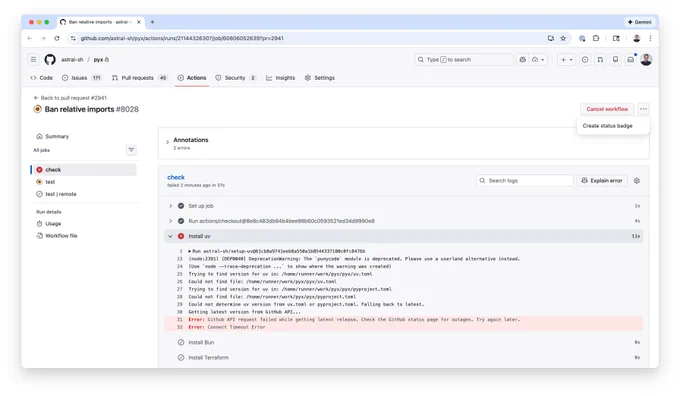Click the astral-sh organization link

72,59
